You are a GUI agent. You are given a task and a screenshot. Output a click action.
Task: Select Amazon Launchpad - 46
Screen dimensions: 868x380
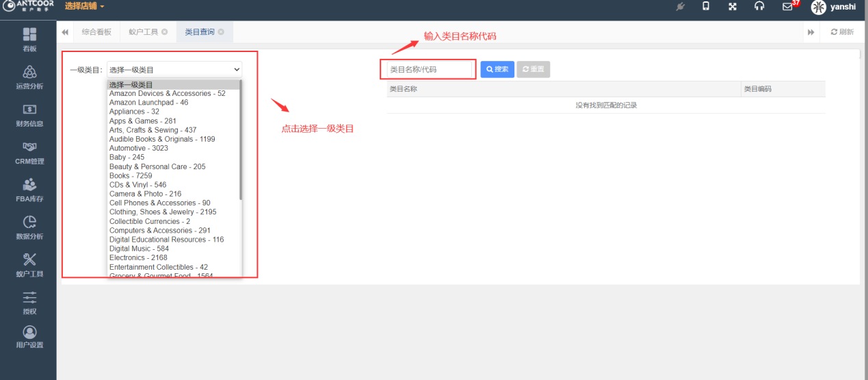[173, 103]
